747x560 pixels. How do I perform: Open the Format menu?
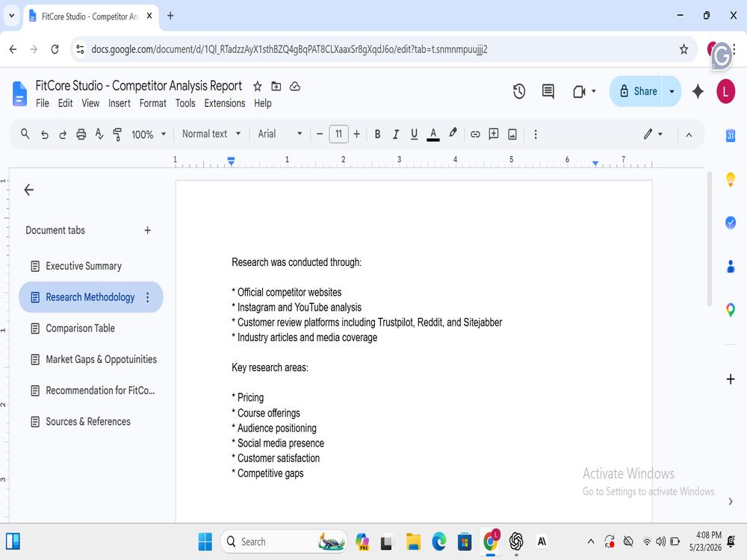pyautogui.click(x=153, y=103)
